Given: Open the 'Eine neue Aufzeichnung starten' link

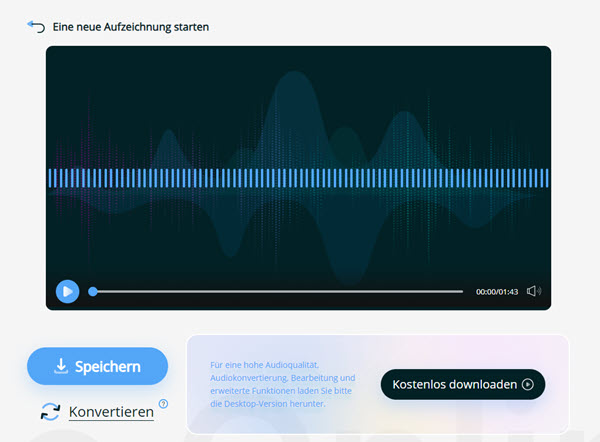Looking at the screenshot, I should pyautogui.click(x=130, y=27).
